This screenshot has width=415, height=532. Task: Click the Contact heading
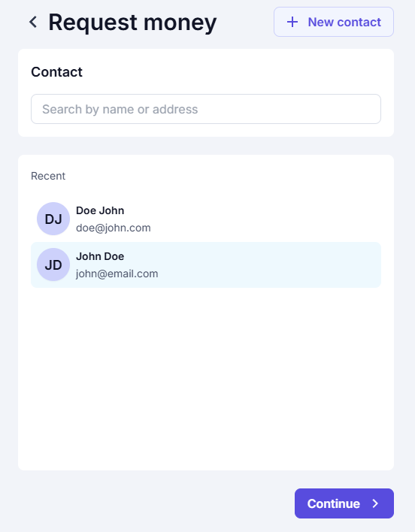[56, 72]
